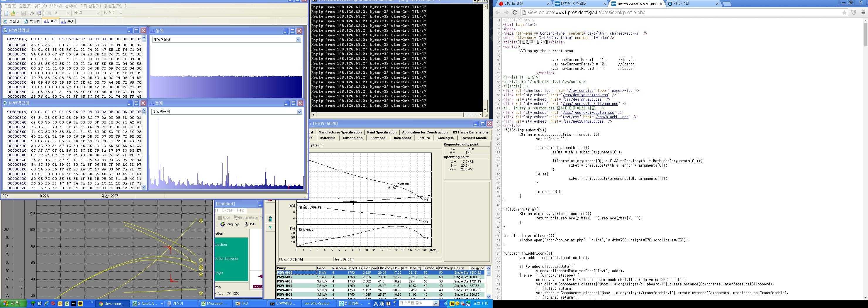Open the Manufacturer Specification tab

click(340, 132)
